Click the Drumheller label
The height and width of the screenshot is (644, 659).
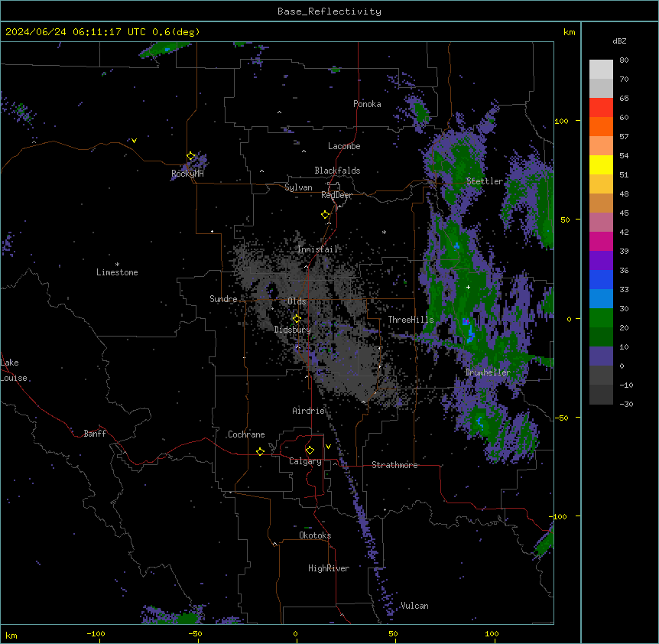click(488, 372)
